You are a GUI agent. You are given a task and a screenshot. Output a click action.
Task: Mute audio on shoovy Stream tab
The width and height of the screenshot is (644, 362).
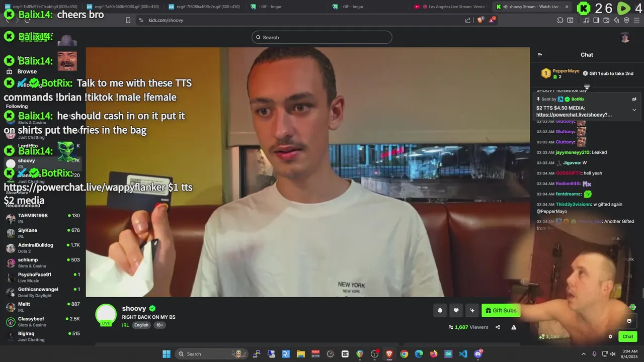505,7
